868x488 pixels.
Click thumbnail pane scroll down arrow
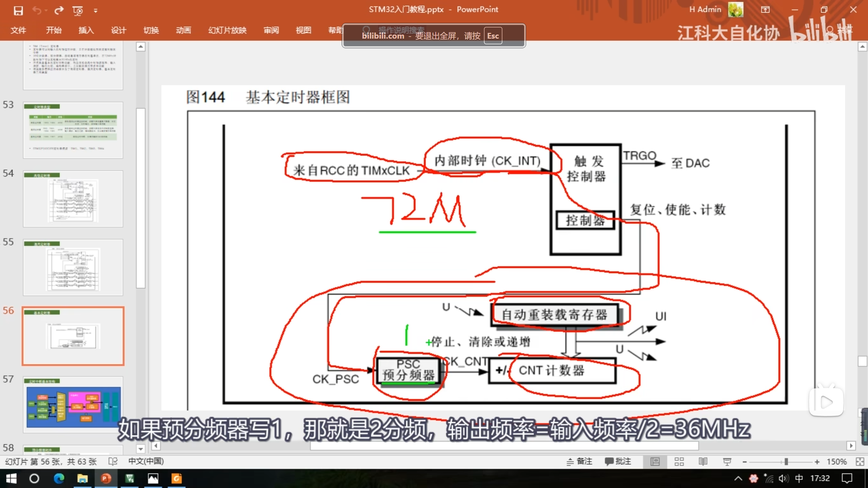pos(141,449)
